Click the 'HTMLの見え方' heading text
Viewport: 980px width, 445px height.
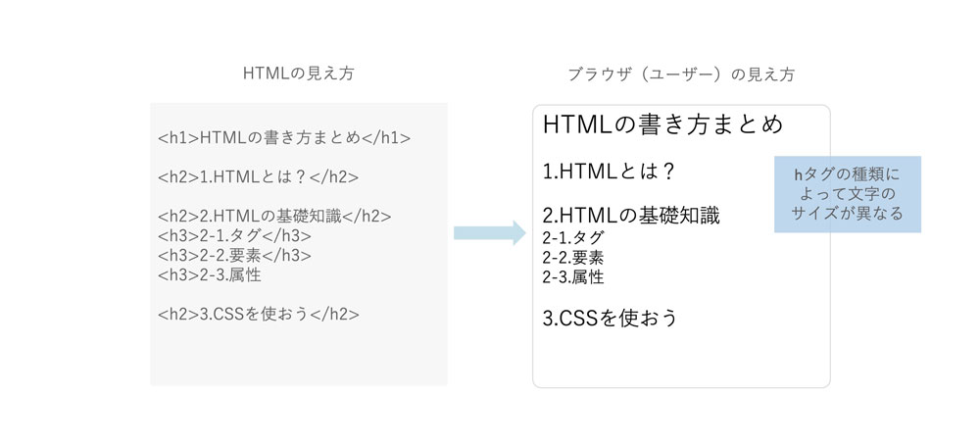pos(298,74)
